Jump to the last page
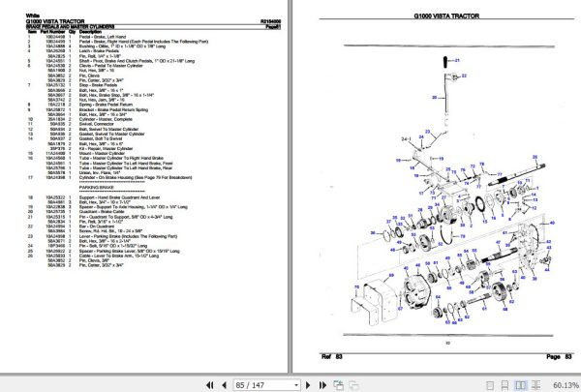The width and height of the screenshot is (581, 392). point(322,385)
